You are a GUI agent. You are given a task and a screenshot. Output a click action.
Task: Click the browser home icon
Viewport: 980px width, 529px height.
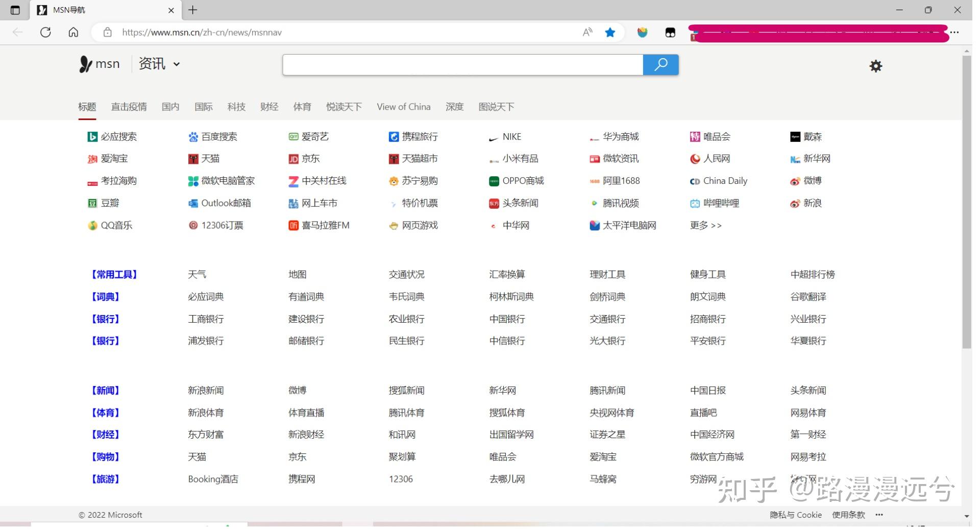(x=74, y=33)
